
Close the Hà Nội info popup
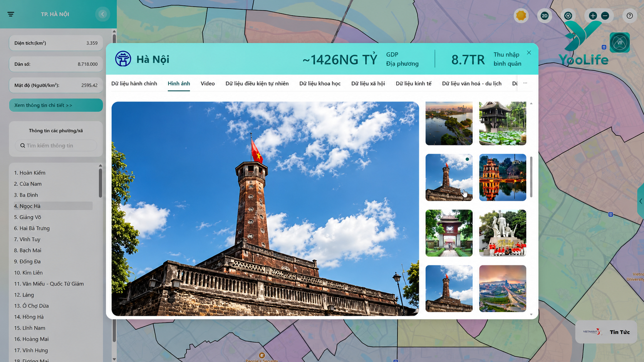click(529, 53)
